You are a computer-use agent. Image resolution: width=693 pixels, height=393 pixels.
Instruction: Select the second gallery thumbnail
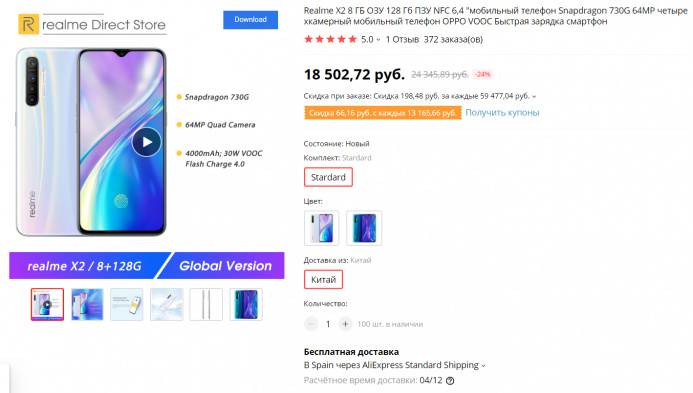pos(87,304)
